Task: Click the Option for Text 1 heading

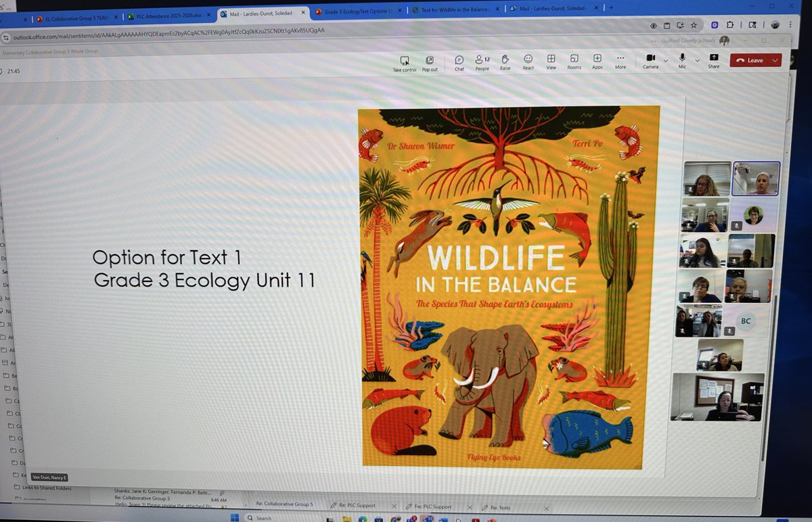Action: [166, 258]
